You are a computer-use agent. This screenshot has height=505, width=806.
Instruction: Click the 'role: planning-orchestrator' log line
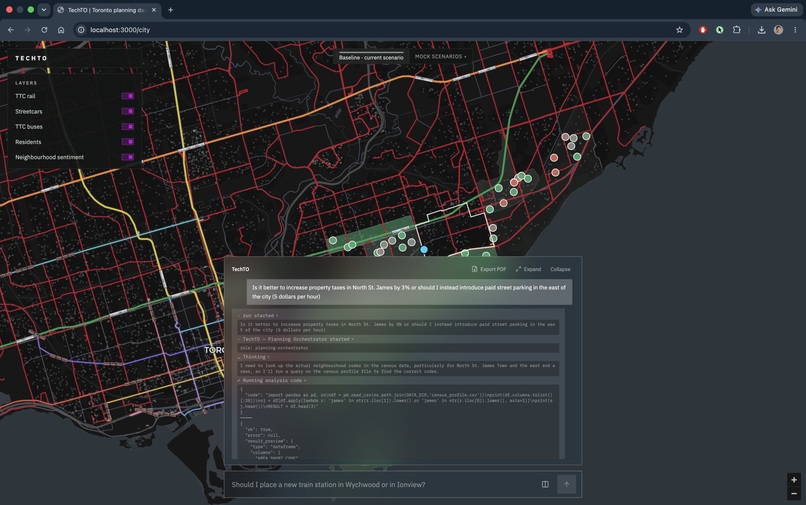(x=398, y=348)
